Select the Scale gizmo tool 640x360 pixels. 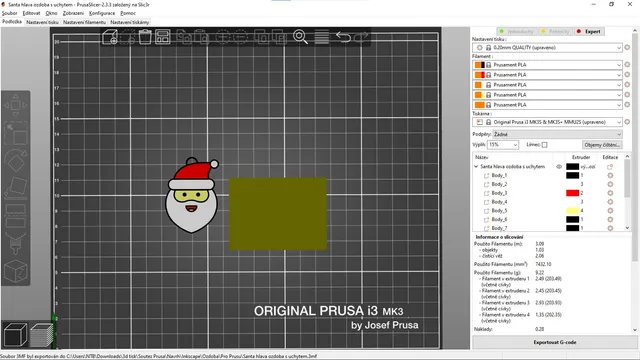click(x=16, y=133)
